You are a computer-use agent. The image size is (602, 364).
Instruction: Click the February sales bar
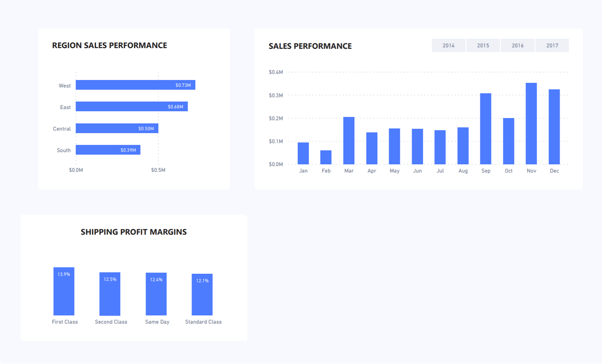(x=326, y=157)
